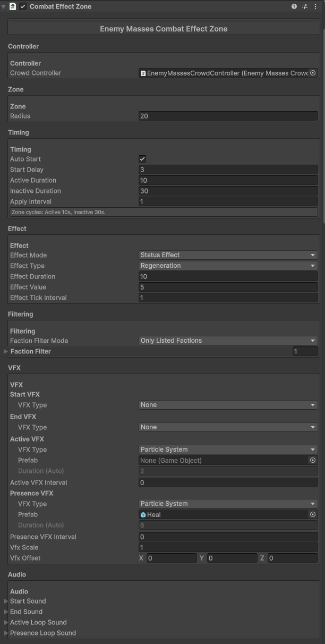The width and height of the screenshot is (325, 644).
Task: Click the Active Duration value field
Action: pyautogui.click(x=228, y=180)
